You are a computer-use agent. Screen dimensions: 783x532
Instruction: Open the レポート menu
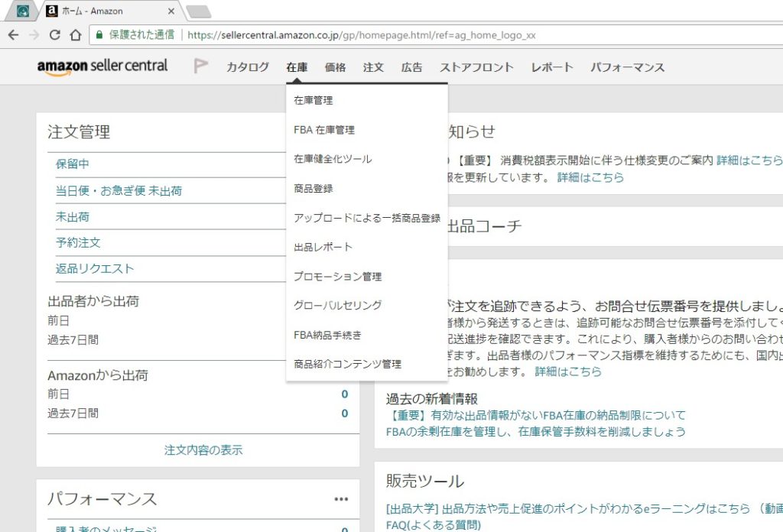click(552, 66)
